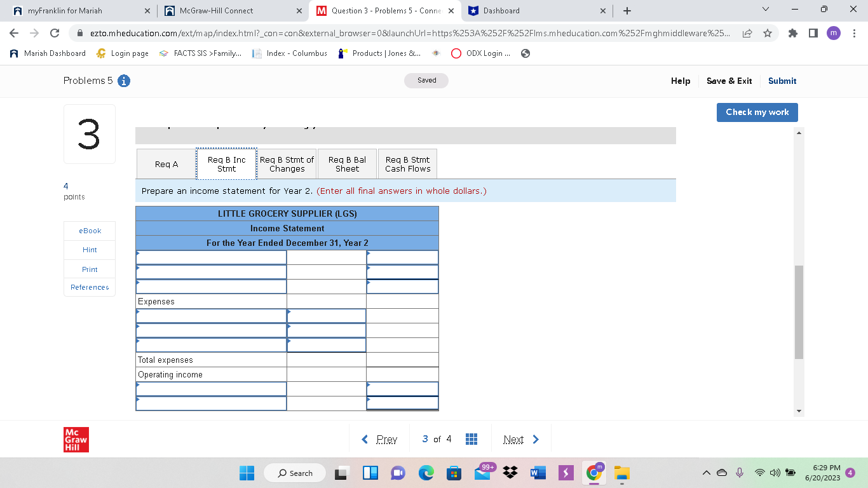This screenshot has height=488, width=868.
Task: Open the account dropdown directly above Total expenses
Action: pyautogui.click(x=211, y=345)
